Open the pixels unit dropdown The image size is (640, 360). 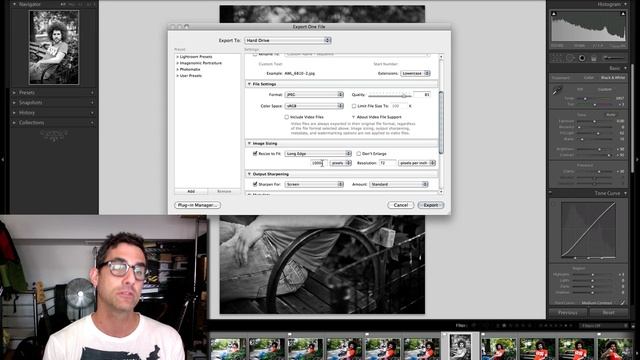[341, 163]
